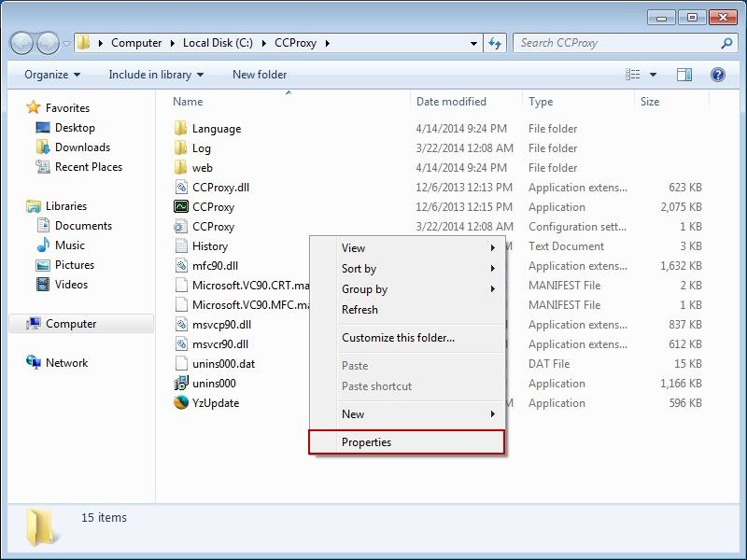Click the Music note icon

[x=43, y=245]
